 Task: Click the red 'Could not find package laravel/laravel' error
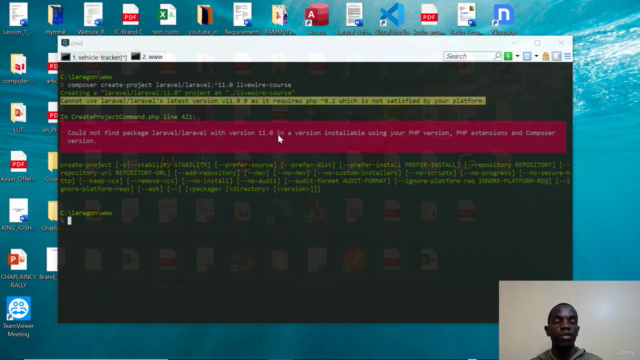point(313,137)
